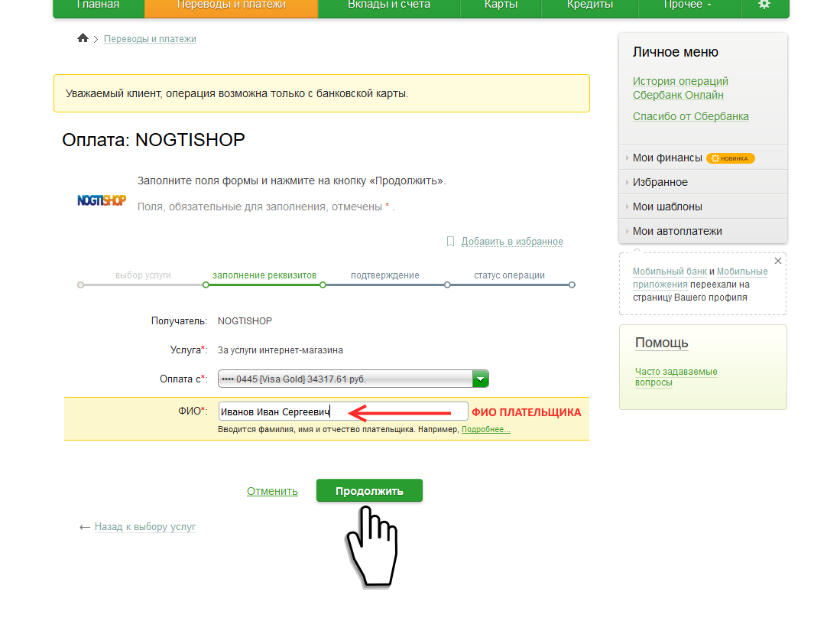Screen dimensions: 840x644
Task: Click the Мобильные приложения link
Action: click(x=700, y=278)
